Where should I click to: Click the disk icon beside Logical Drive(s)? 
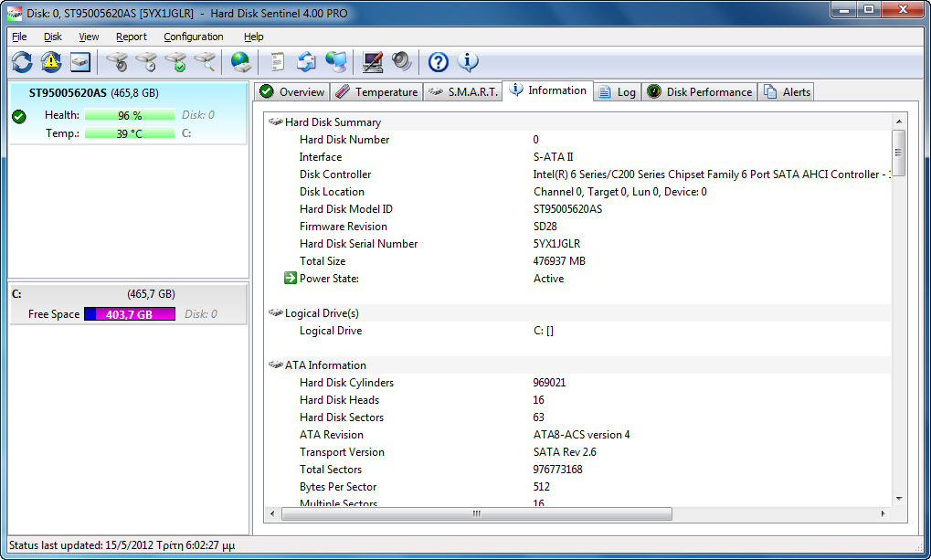tap(275, 313)
